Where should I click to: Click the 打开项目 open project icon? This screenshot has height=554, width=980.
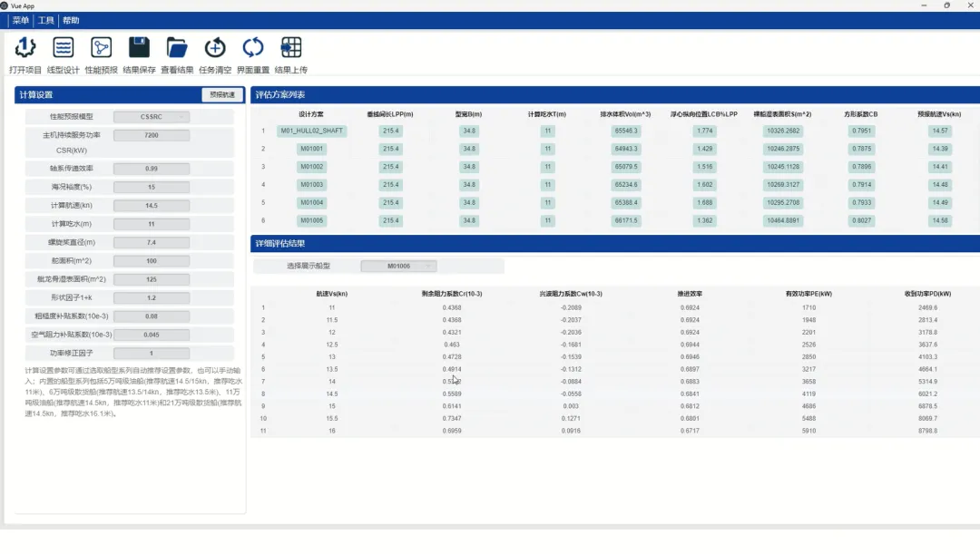point(25,47)
